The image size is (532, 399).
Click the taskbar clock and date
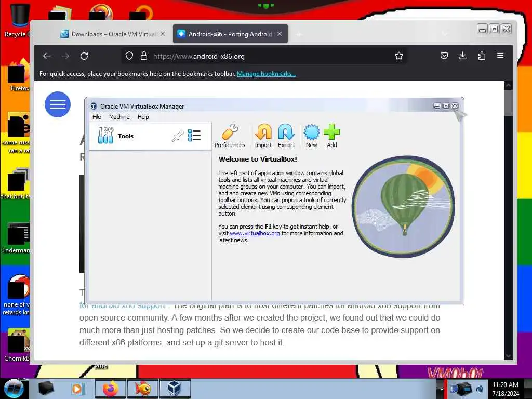[x=506, y=389]
